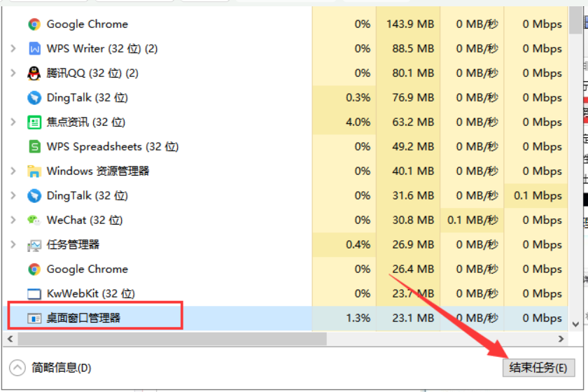Click the DingTalk icon in the 31.6 MB row

tap(34, 196)
